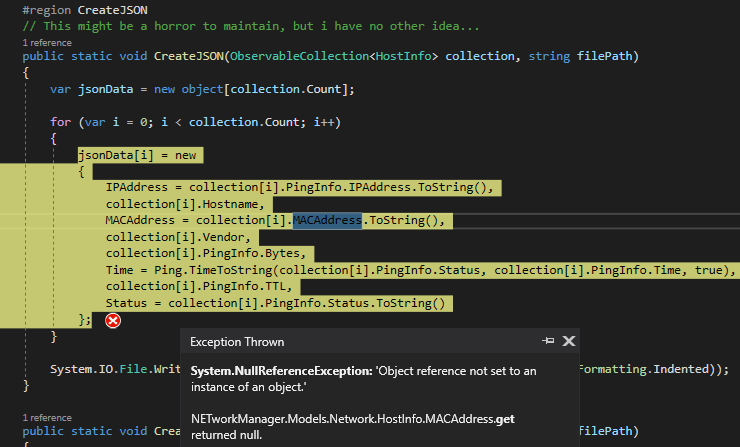Screen dimensions: 740x447
Task: Click '#region CreateJSON' directive
Action: [x=85, y=10]
